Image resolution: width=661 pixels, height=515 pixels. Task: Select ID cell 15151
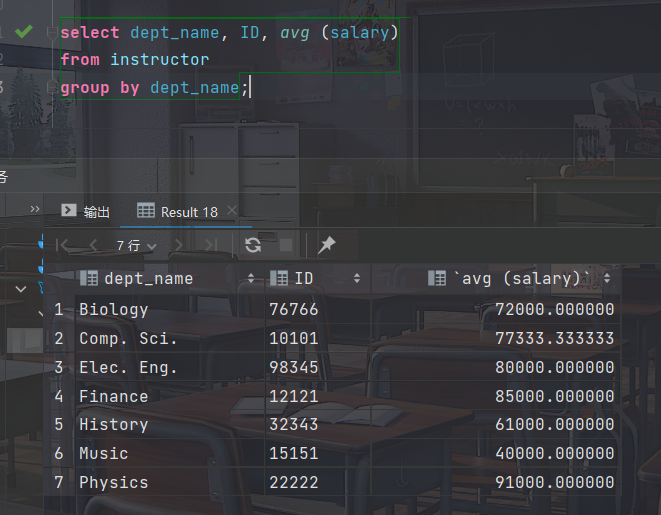[318, 453]
